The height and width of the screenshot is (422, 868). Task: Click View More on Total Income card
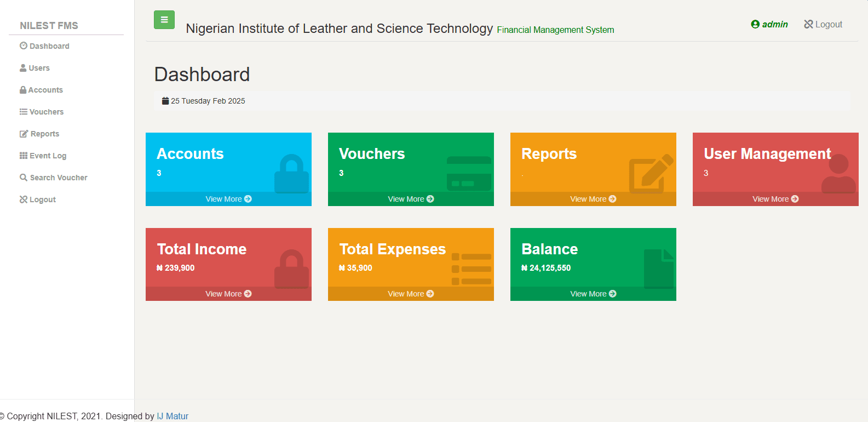click(x=228, y=294)
